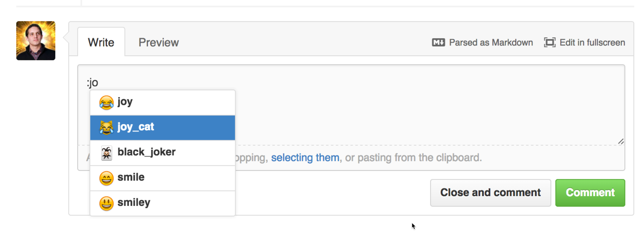Click the joy emoji face icon
Viewport: 644px width, 236px height.
[106, 102]
